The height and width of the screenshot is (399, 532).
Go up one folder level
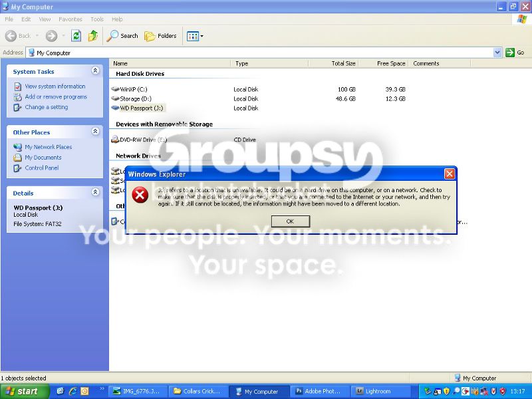point(92,36)
